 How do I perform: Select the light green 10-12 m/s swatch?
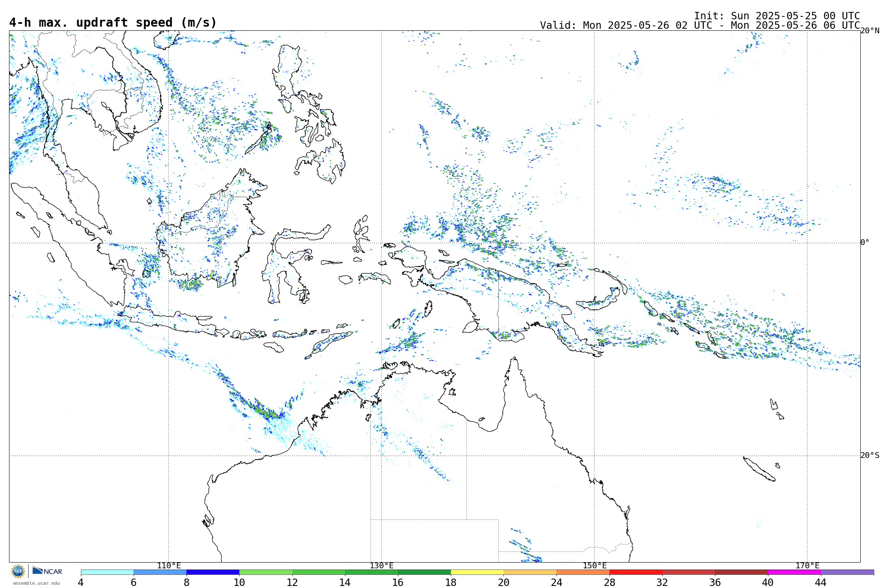[266, 572]
